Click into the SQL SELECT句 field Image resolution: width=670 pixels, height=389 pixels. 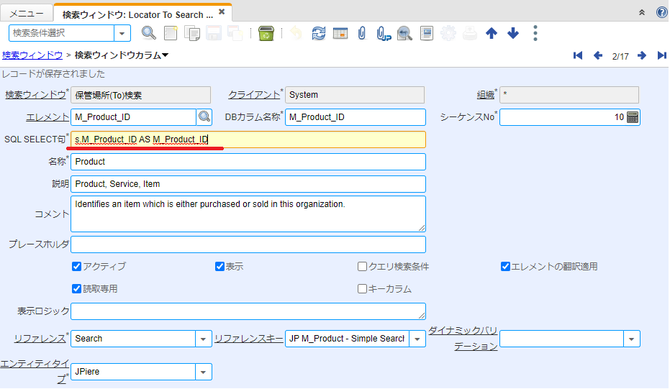pos(248,139)
